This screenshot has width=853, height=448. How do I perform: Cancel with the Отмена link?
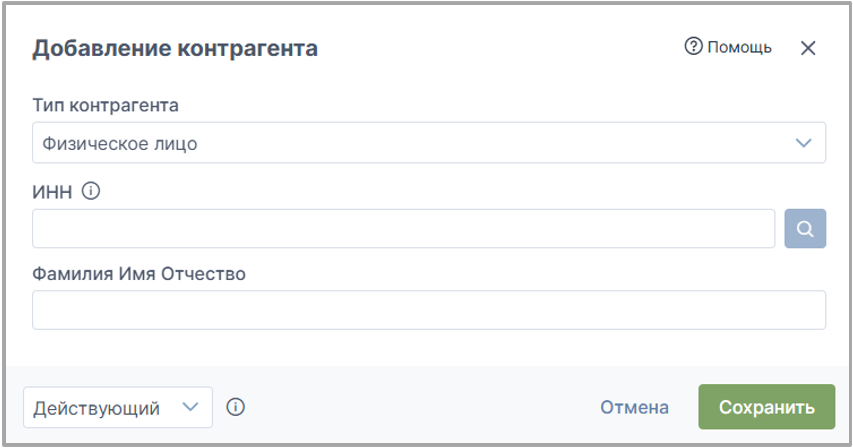pyautogui.click(x=634, y=407)
